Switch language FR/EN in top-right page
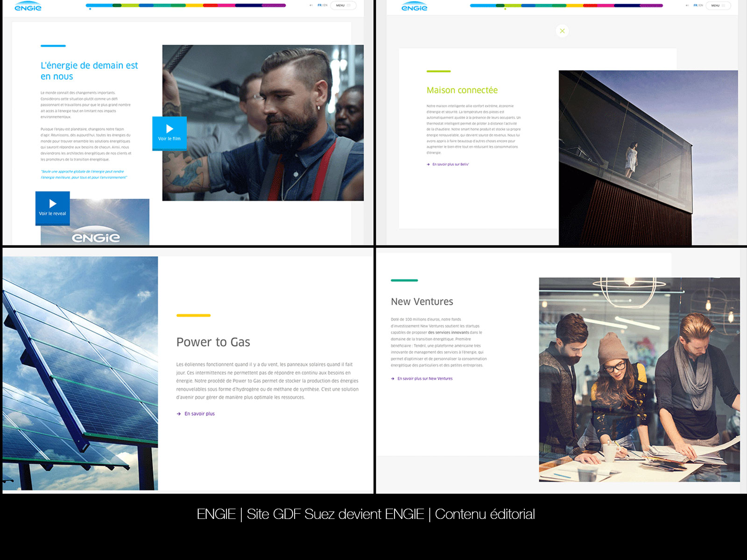 (x=698, y=5)
